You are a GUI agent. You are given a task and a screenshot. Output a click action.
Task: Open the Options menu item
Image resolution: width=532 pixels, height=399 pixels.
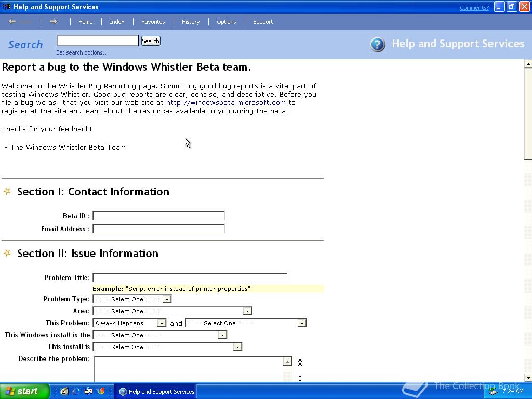pyautogui.click(x=227, y=22)
